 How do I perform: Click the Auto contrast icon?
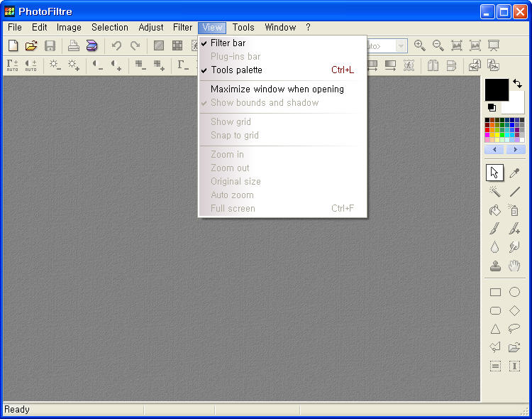tap(31, 65)
